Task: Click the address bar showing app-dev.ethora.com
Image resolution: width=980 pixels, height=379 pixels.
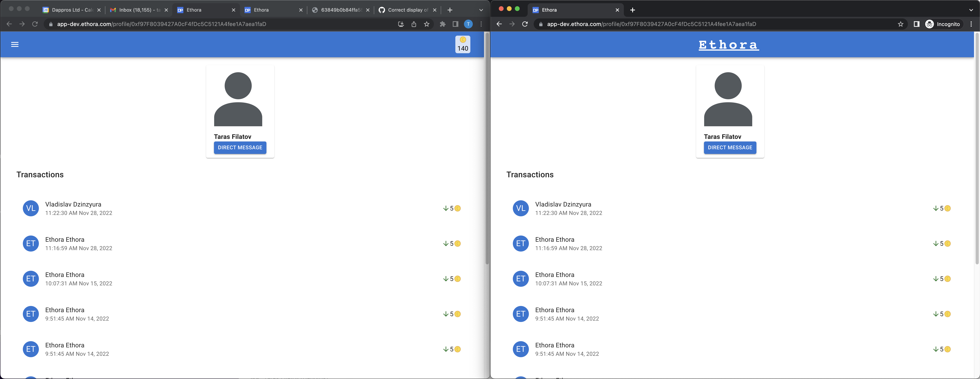Action: tap(160, 24)
